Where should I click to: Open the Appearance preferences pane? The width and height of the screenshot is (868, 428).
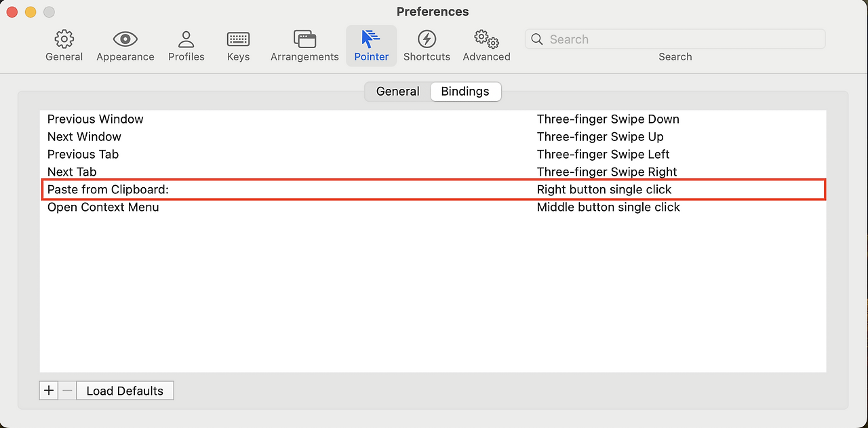click(125, 44)
